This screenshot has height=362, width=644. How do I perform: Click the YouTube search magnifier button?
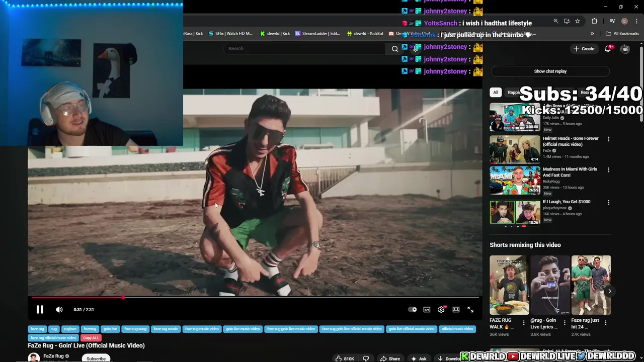[x=395, y=49]
